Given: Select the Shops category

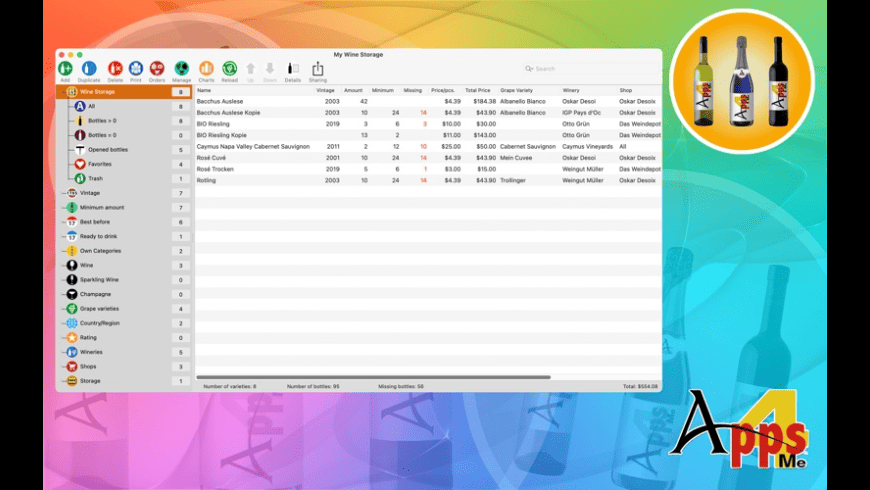Looking at the screenshot, I should [x=124, y=366].
